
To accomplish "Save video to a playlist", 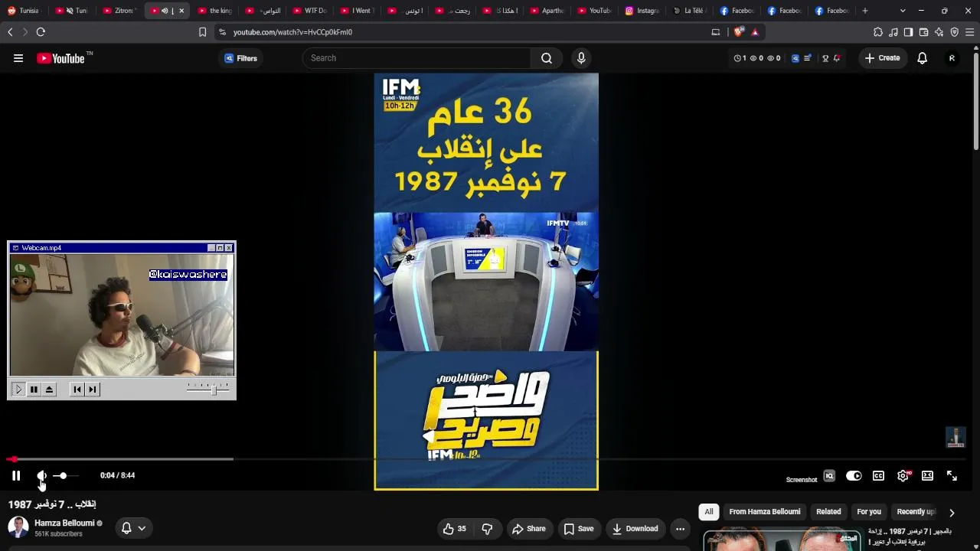I will pyautogui.click(x=579, y=529).
